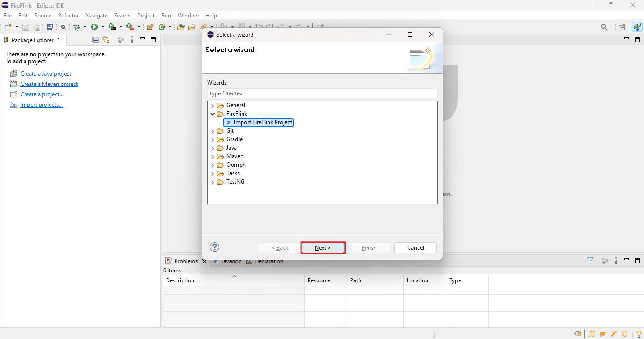The image size is (644, 339).
Task: Click the Location column header
Action: point(425,280)
